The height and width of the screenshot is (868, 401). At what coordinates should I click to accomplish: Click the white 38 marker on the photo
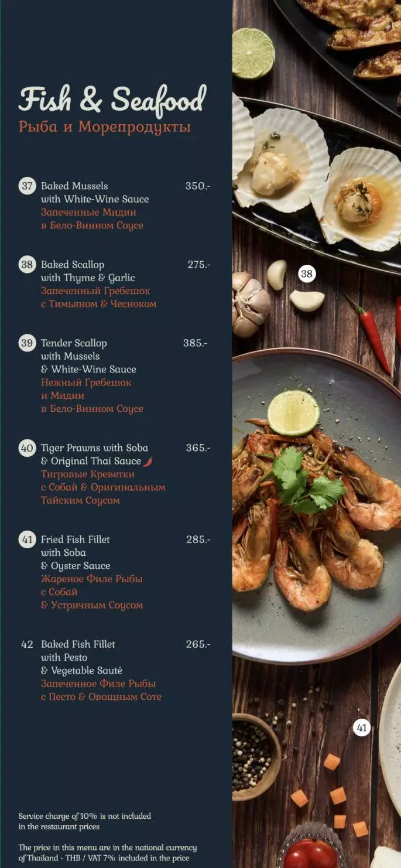click(307, 274)
